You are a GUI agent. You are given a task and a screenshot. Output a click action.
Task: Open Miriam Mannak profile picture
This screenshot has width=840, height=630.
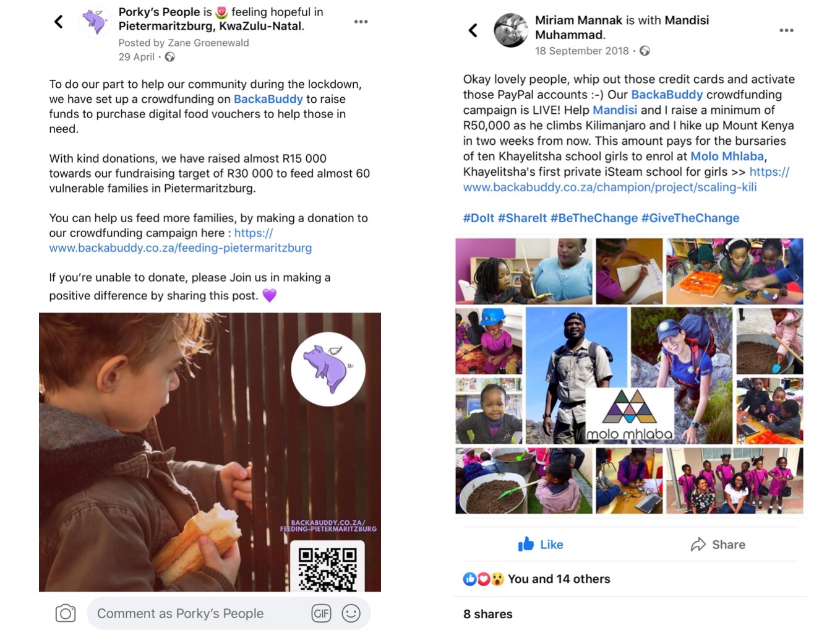(x=511, y=30)
